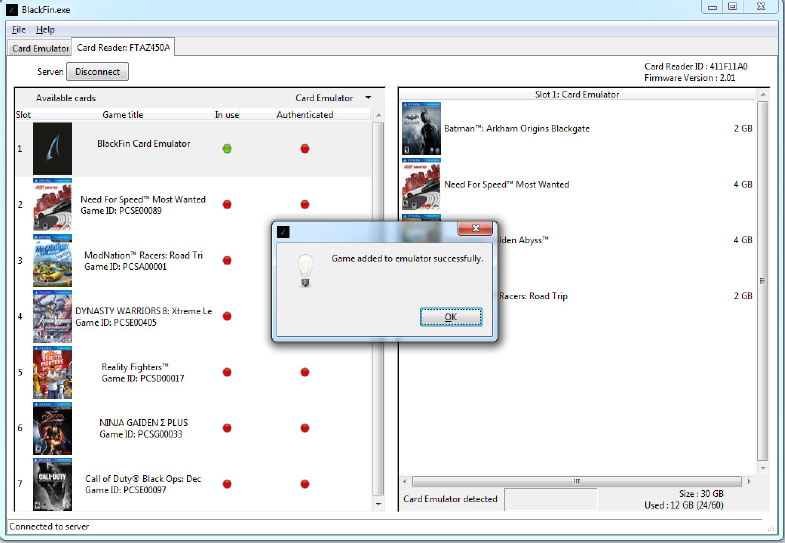Click OK in the success dialog

451,317
